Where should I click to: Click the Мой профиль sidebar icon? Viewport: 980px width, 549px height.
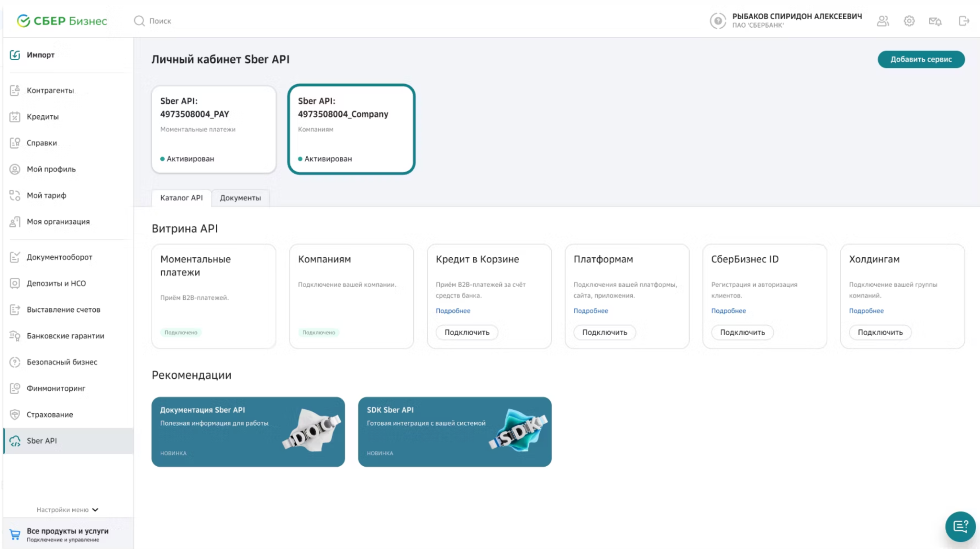tap(15, 169)
